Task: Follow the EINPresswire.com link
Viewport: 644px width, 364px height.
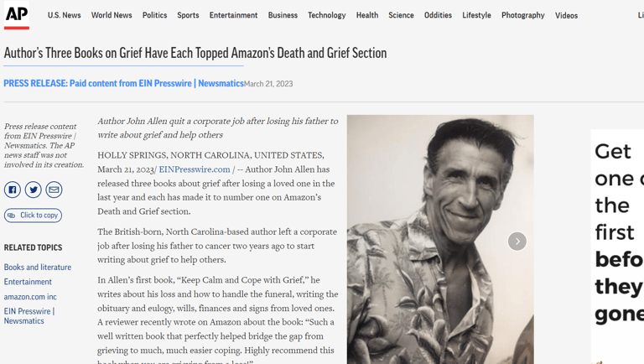Action: click(x=195, y=169)
